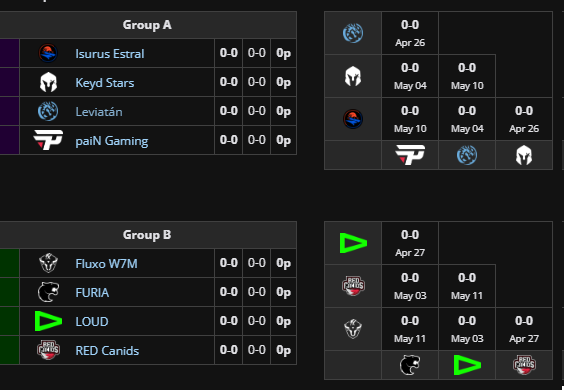Click LOUD logo in Group B matrix top row
The image size is (564, 390).
coord(353,243)
